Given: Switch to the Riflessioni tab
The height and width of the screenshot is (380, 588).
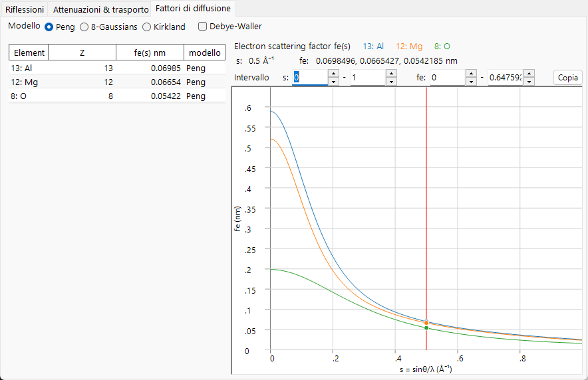Looking at the screenshot, I should 25,9.
